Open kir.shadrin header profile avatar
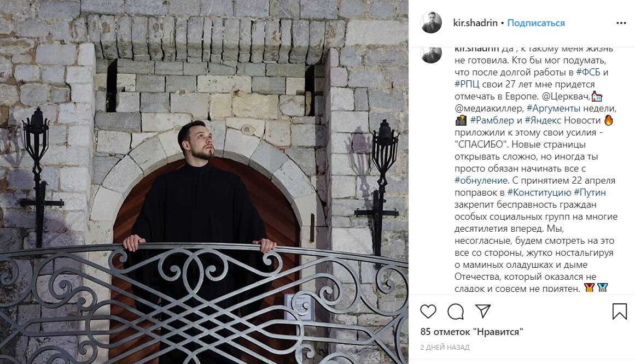Screen dimensions: 635x364 [432, 22]
